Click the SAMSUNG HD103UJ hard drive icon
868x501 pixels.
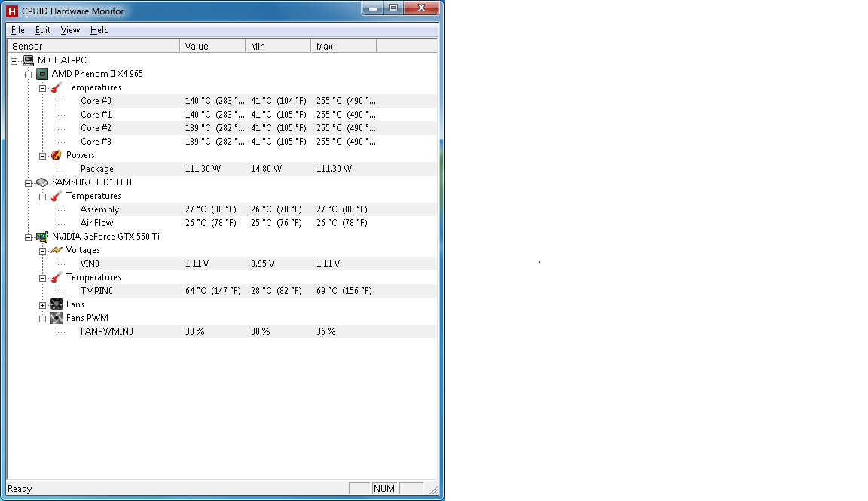click(42, 182)
